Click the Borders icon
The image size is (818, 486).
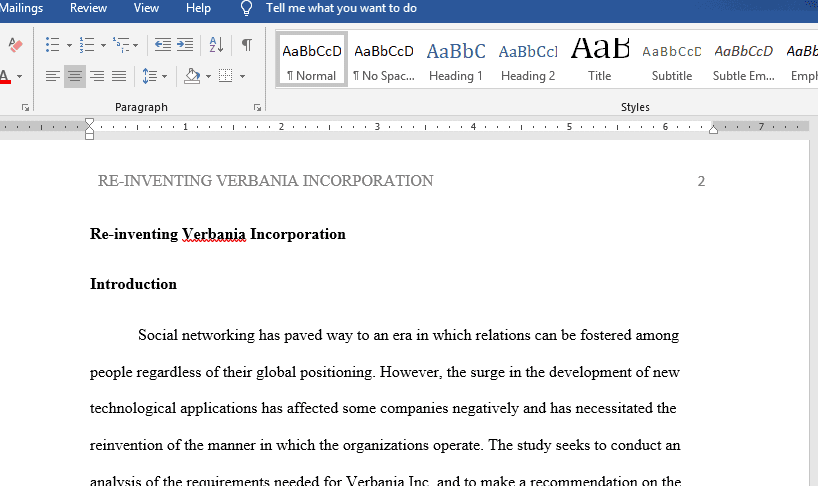tap(225, 76)
